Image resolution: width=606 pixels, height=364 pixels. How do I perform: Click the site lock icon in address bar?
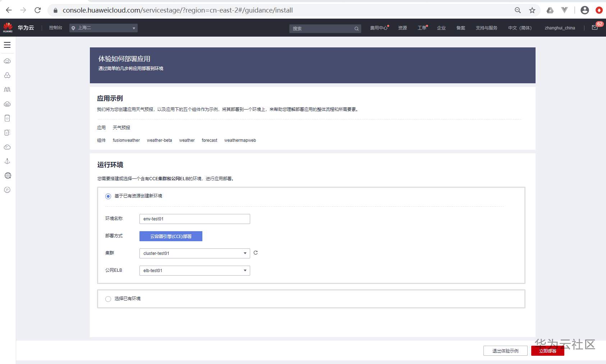click(x=55, y=10)
